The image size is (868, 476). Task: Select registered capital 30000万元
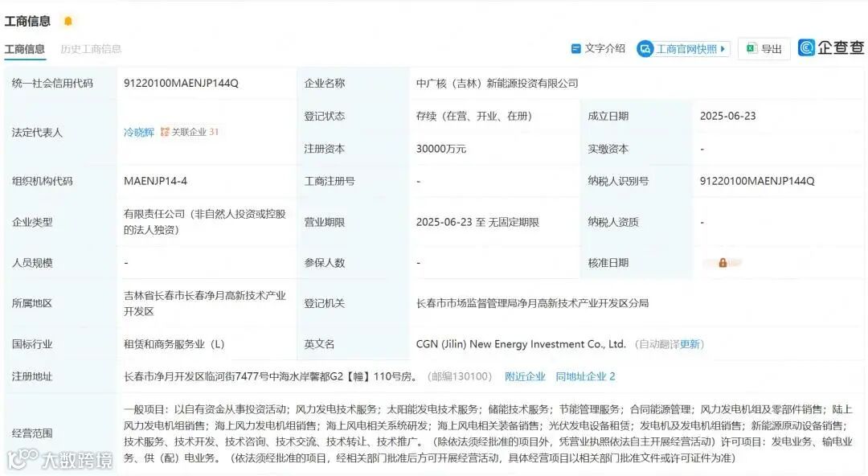coord(441,149)
